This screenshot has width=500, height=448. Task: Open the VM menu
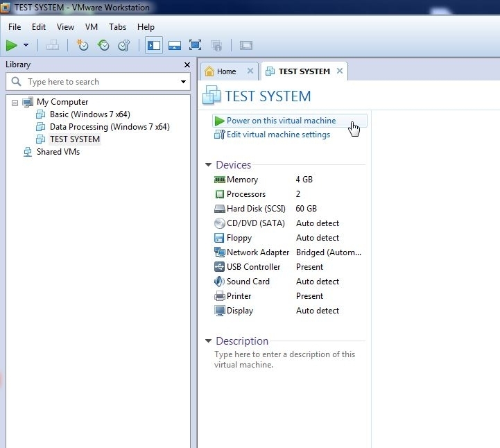click(92, 27)
